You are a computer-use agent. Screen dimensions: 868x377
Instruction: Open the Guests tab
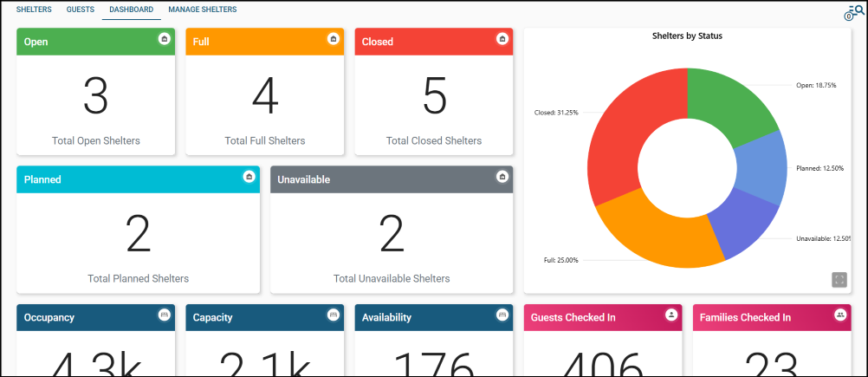[x=81, y=10]
